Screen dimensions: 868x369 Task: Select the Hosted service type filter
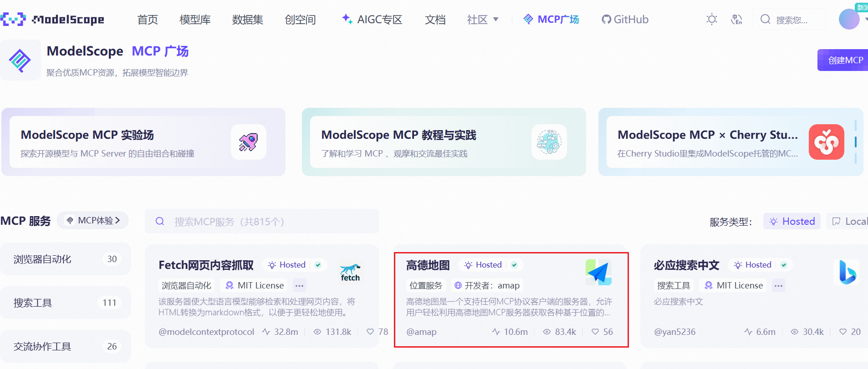(792, 221)
